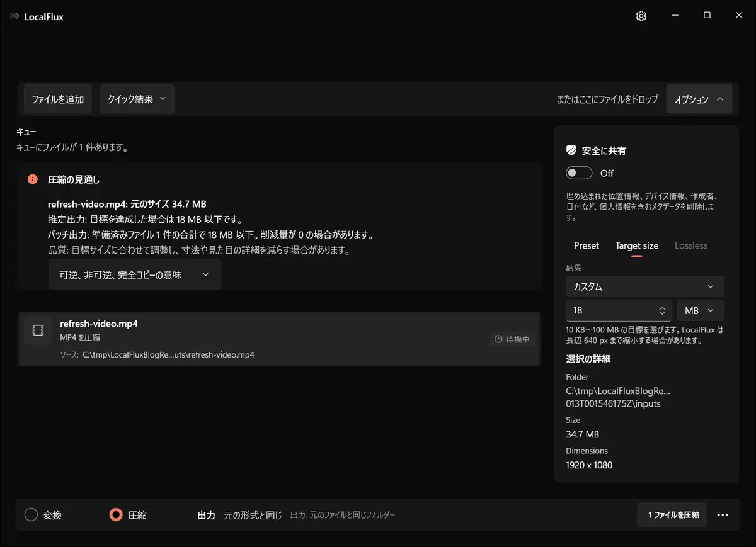The image size is (756, 547).
Task: Open settings via the gear icon
Action: 641,16
